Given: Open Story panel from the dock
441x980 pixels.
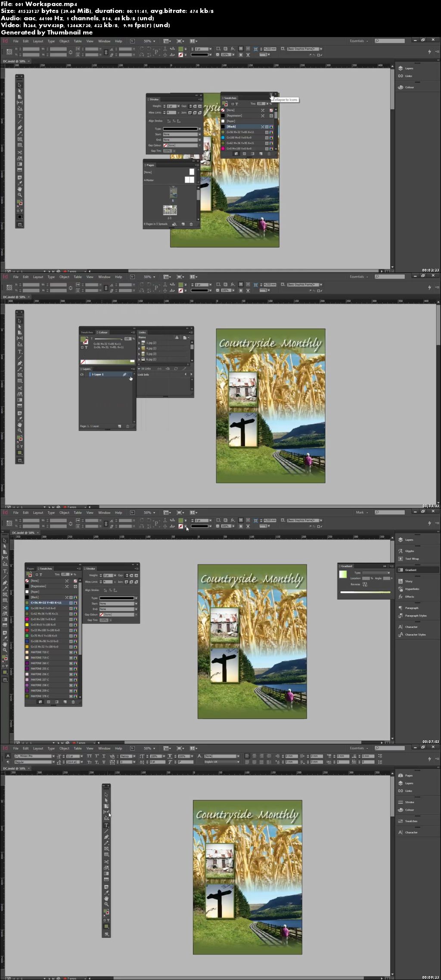Looking at the screenshot, I should pyautogui.click(x=409, y=581).
